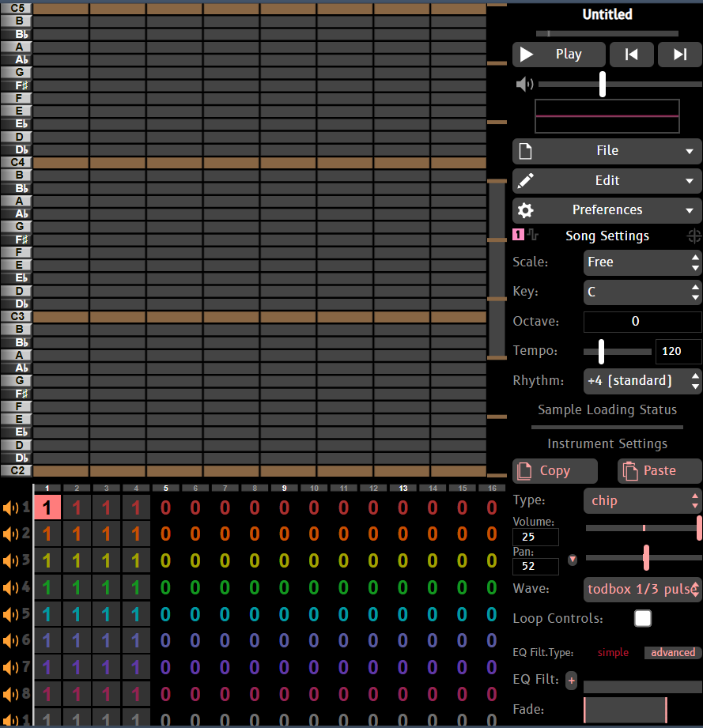Click the pencil icon in Edit menu
Viewport: 703px width, 728px height.
pyautogui.click(x=526, y=180)
